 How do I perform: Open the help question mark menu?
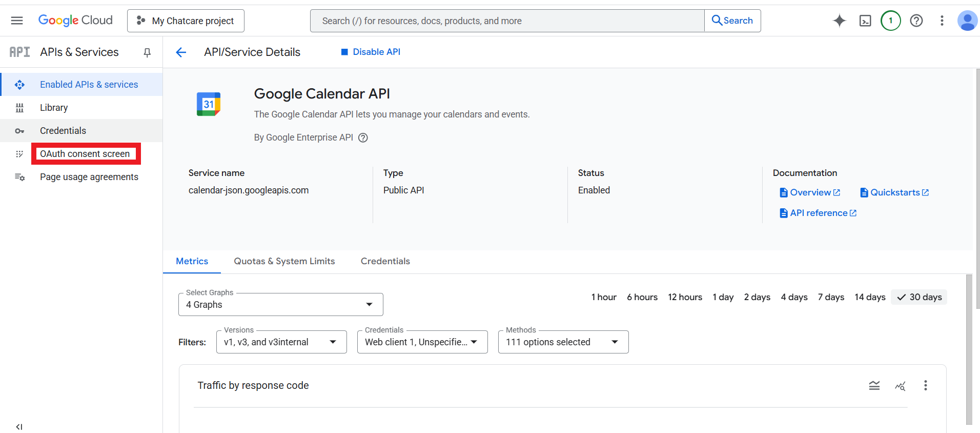coord(916,21)
